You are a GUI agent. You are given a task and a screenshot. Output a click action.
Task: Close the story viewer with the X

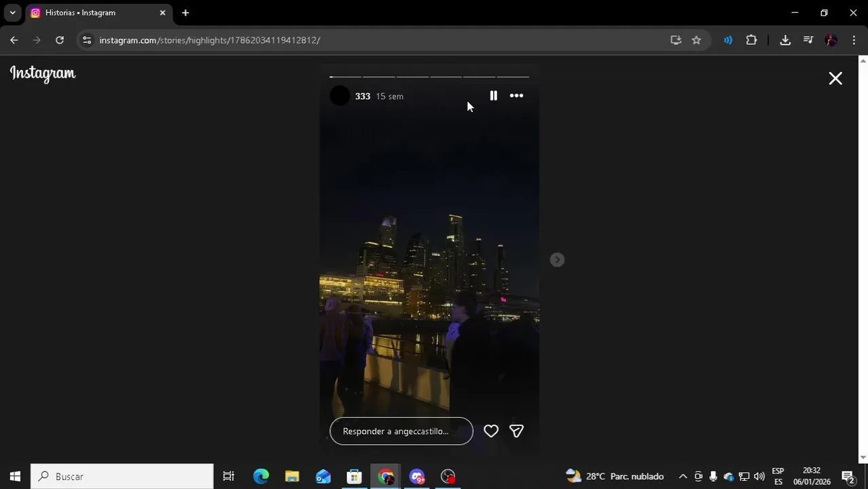point(835,79)
